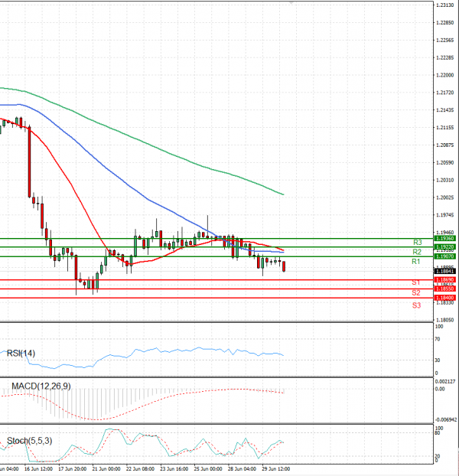Click the 17 Jun 20:00 time label
The width and height of the screenshot is (459, 476).
coord(72,469)
